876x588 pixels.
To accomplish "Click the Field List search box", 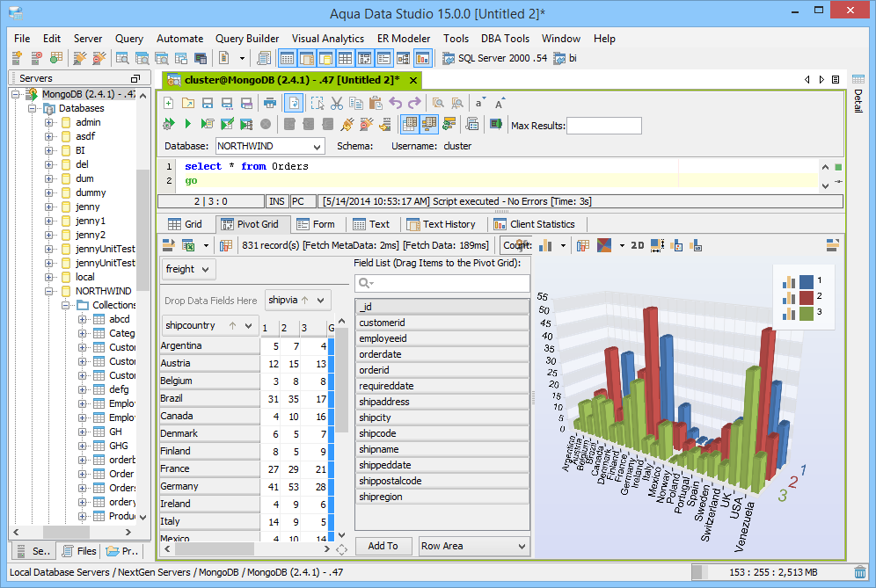I will (442, 283).
